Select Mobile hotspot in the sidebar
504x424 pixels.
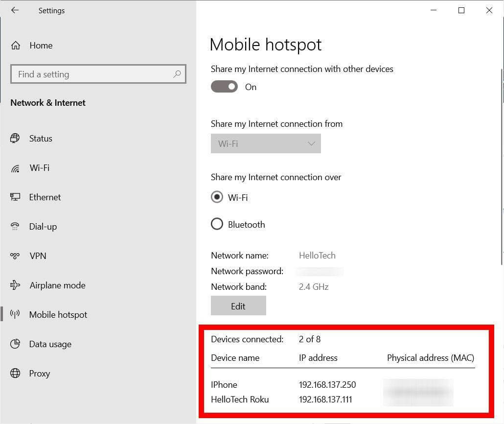[58, 315]
